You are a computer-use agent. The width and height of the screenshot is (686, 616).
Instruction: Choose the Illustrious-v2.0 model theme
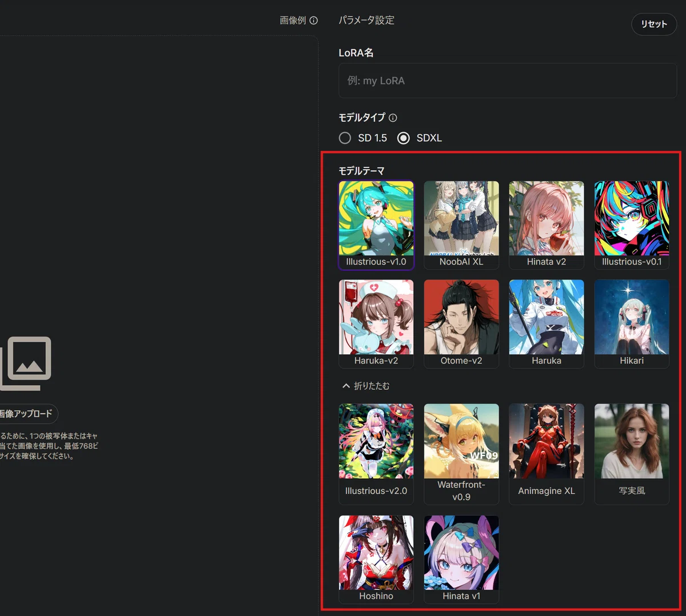[x=376, y=454]
